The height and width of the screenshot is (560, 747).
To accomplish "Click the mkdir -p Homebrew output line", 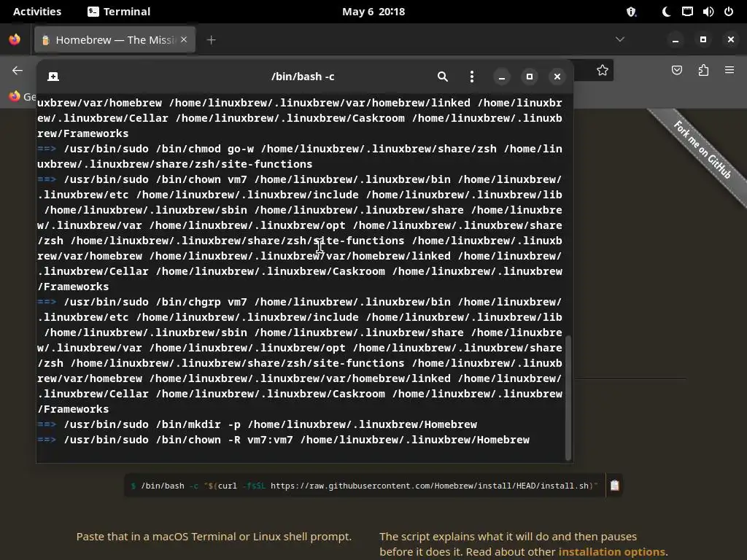I will [x=258, y=424].
